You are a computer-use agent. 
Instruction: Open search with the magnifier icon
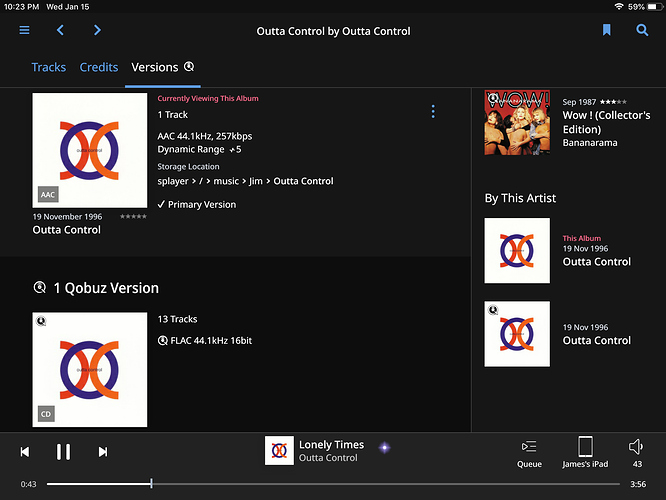click(x=642, y=30)
